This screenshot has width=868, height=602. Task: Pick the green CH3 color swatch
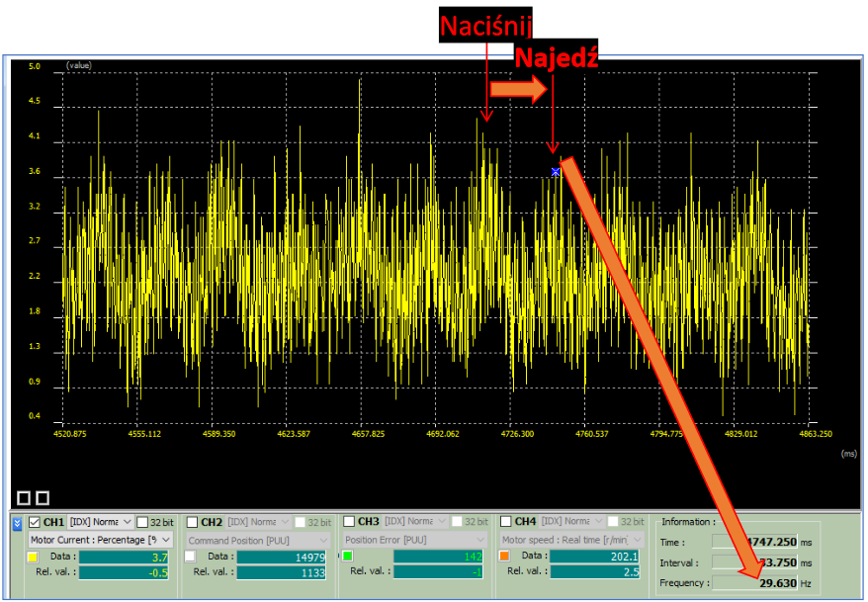click(347, 558)
